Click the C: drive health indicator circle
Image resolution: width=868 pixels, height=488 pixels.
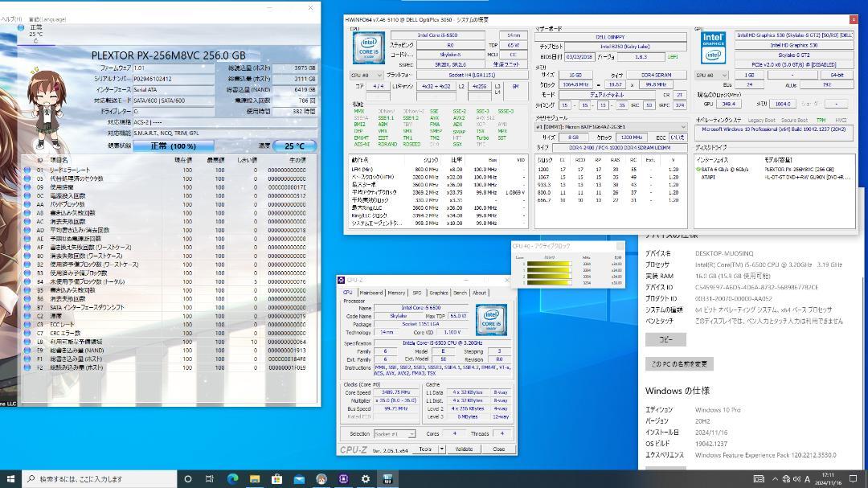pyautogui.click(x=20, y=27)
